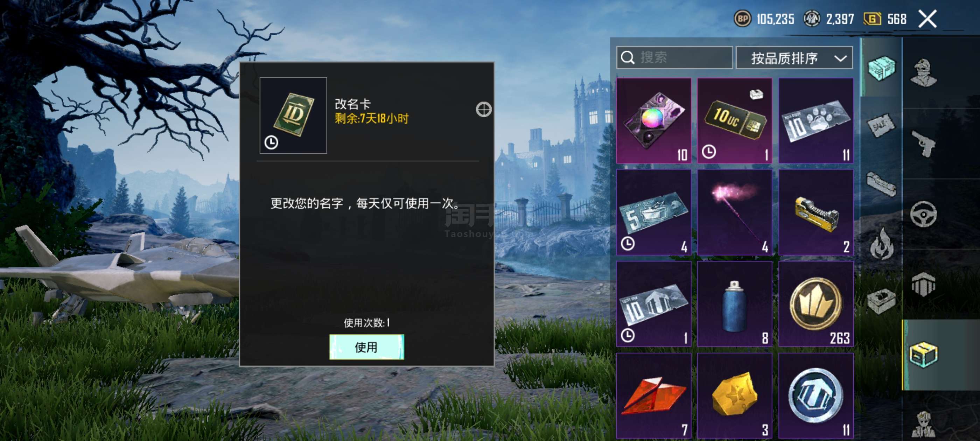Select the flame icon in sidebar

tap(881, 244)
